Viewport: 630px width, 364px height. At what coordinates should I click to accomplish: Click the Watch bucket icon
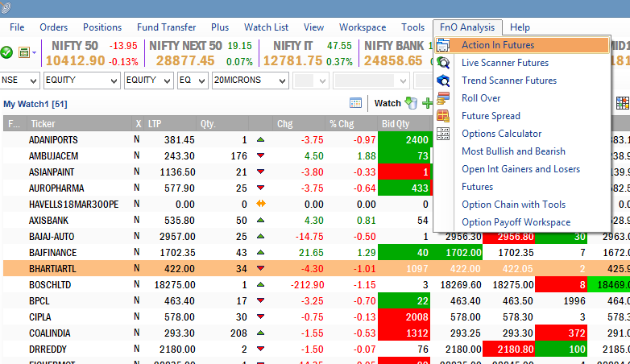tap(411, 103)
